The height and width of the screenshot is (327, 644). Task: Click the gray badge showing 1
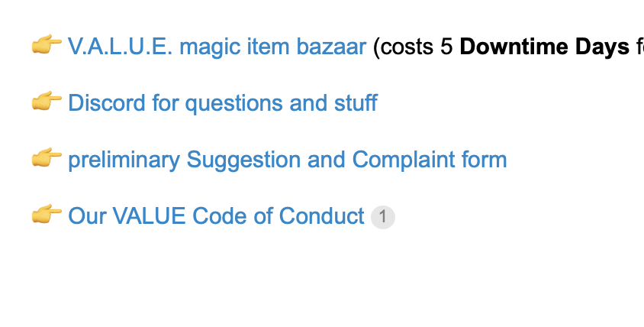pos(383,217)
